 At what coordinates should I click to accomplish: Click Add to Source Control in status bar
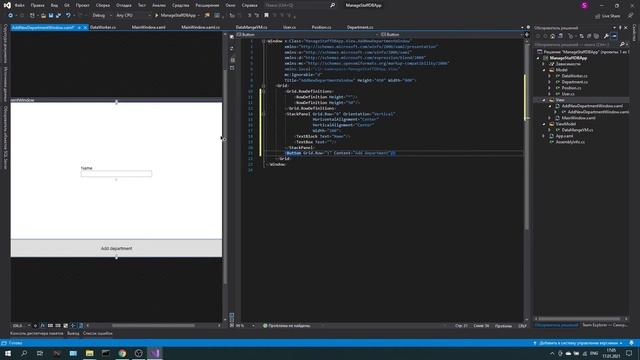point(578,343)
